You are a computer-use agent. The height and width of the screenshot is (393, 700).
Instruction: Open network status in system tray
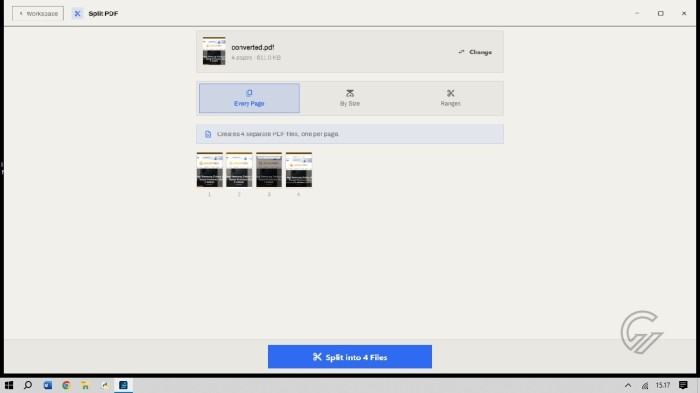tap(645, 385)
